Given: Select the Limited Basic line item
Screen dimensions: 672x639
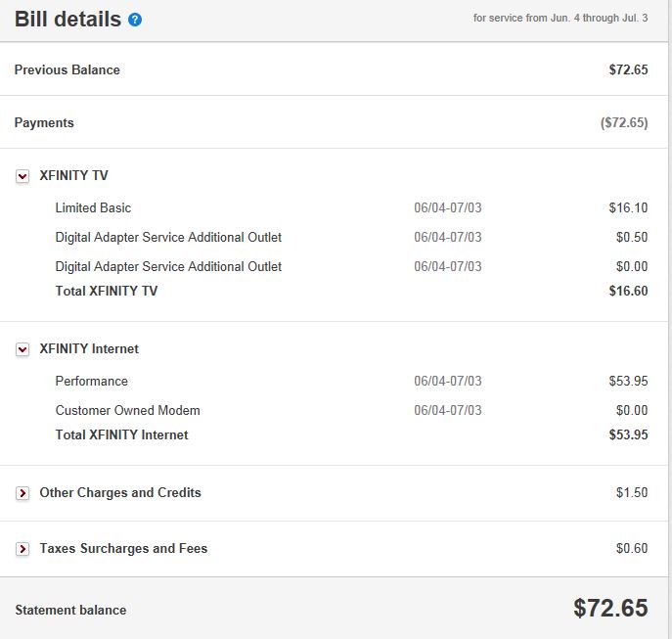Looking at the screenshot, I should (x=93, y=207).
